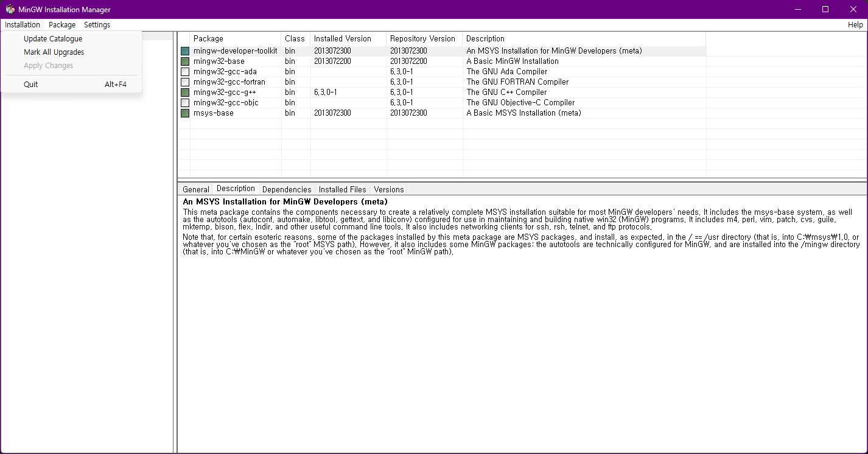Close the MinGW Installation Manager window
The height and width of the screenshot is (454, 868).
853,9
